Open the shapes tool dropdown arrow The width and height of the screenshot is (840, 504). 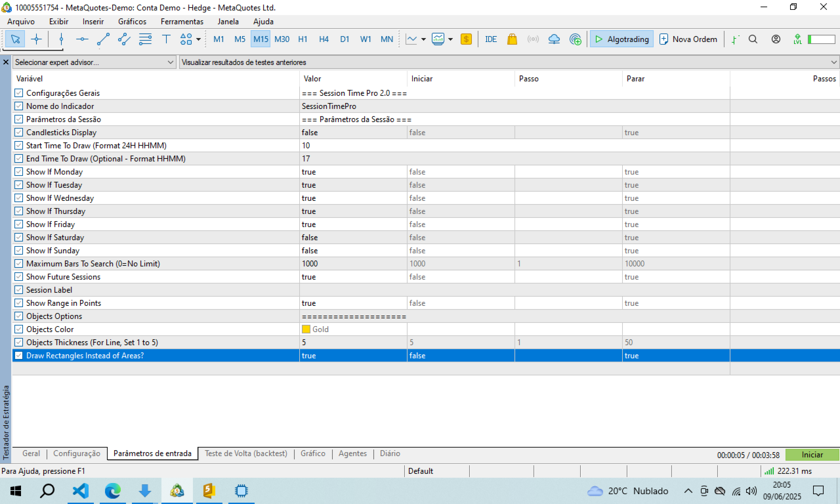pos(198,39)
